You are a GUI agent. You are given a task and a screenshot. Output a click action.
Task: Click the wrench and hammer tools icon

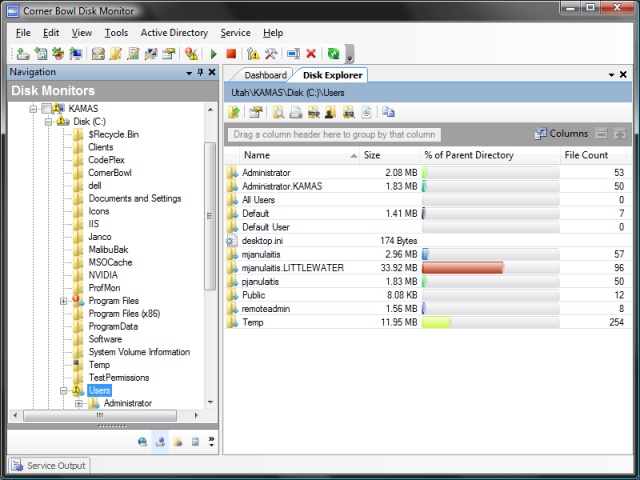(x=271, y=53)
